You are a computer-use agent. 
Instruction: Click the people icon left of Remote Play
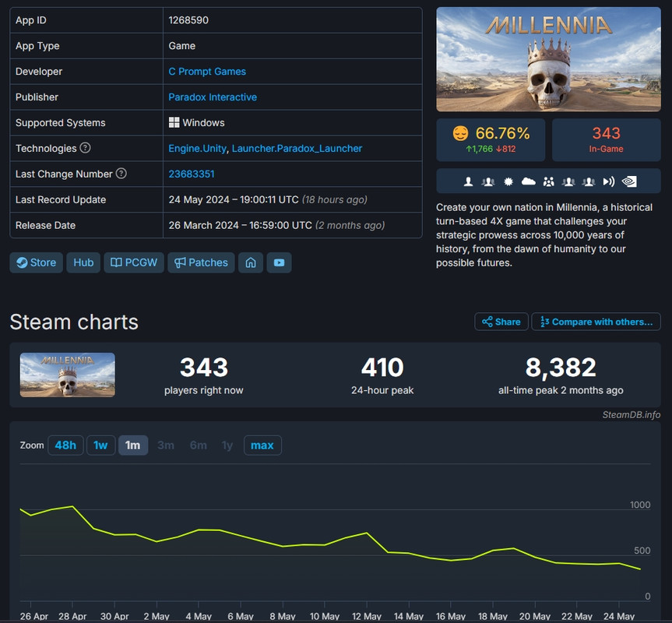coord(589,181)
